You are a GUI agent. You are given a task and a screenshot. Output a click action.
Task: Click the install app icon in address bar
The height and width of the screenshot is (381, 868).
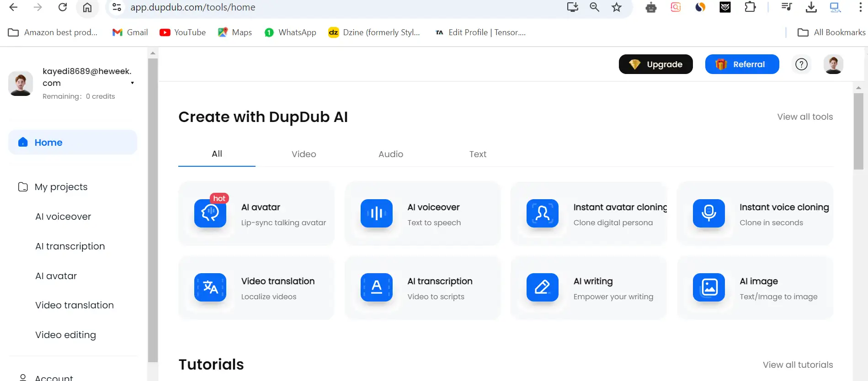click(x=572, y=7)
